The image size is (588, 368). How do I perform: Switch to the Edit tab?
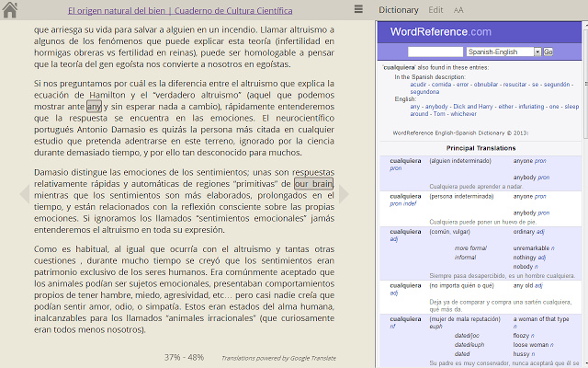pyautogui.click(x=435, y=10)
